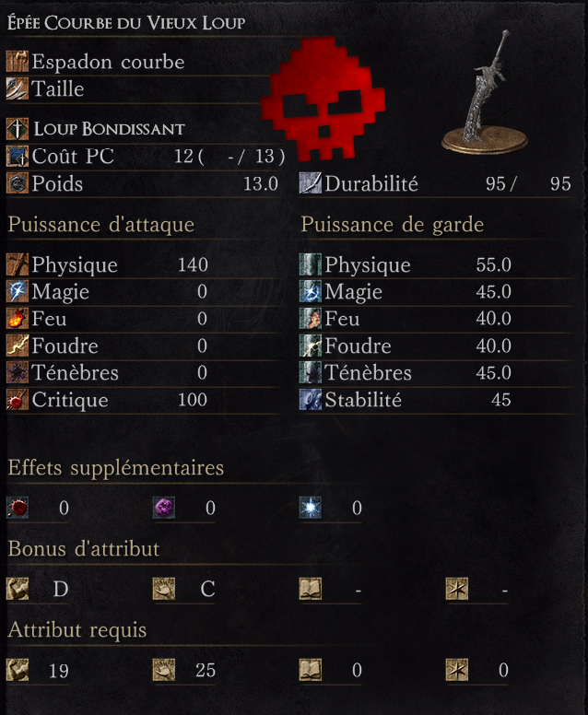Click the intelligence requirement book icon
The width and height of the screenshot is (588, 715).
(x=311, y=670)
